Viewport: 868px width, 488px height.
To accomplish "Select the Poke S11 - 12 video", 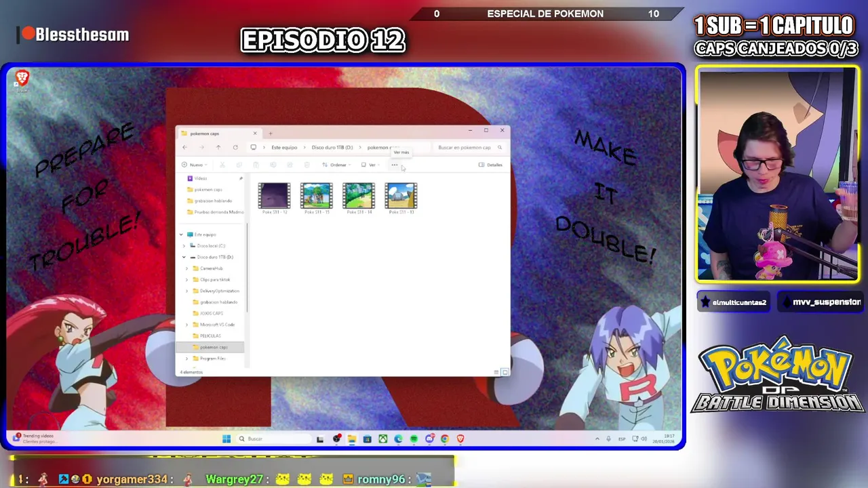I will point(275,199).
